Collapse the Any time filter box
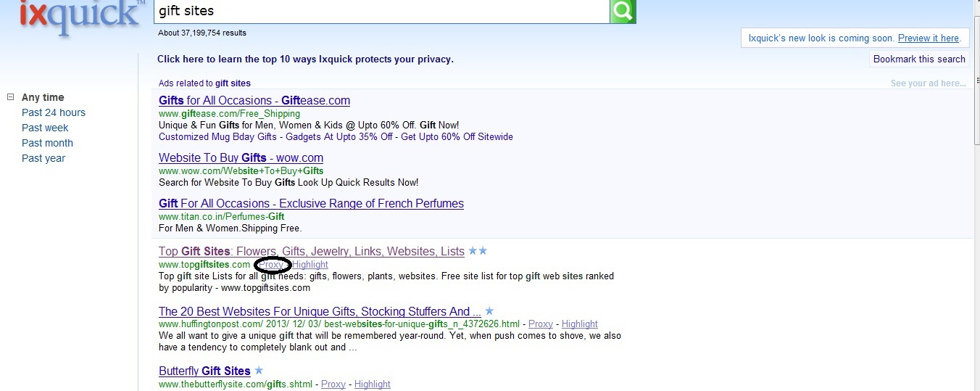Image resolution: width=980 pixels, height=391 pixels. [x=10, y=97]
